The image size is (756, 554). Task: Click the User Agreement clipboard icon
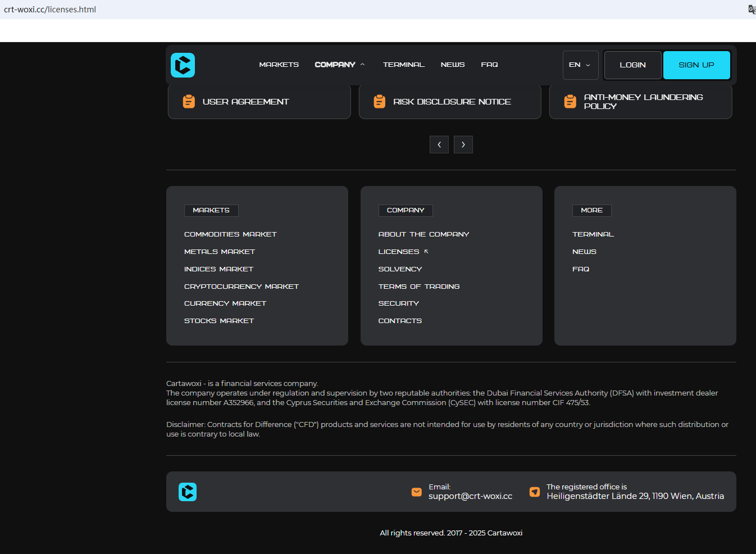(189, 102)
